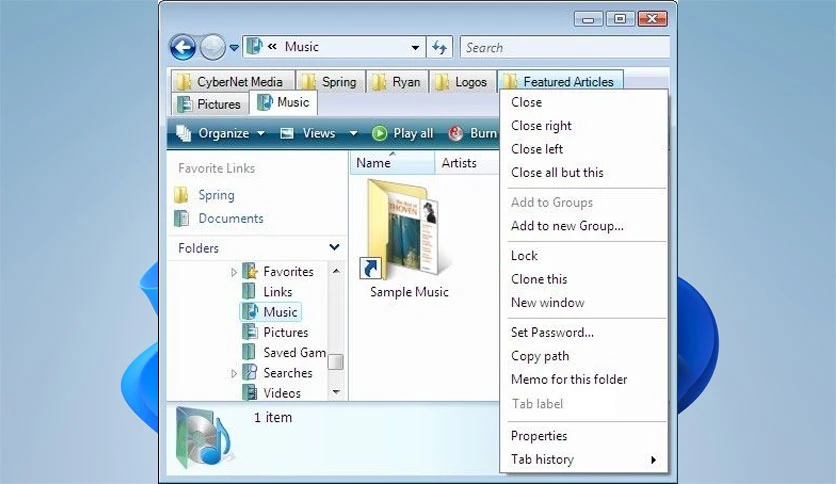Switch to the CyberNet Media tab
Viewport: 836px width, 484px height.
[233, 82]
